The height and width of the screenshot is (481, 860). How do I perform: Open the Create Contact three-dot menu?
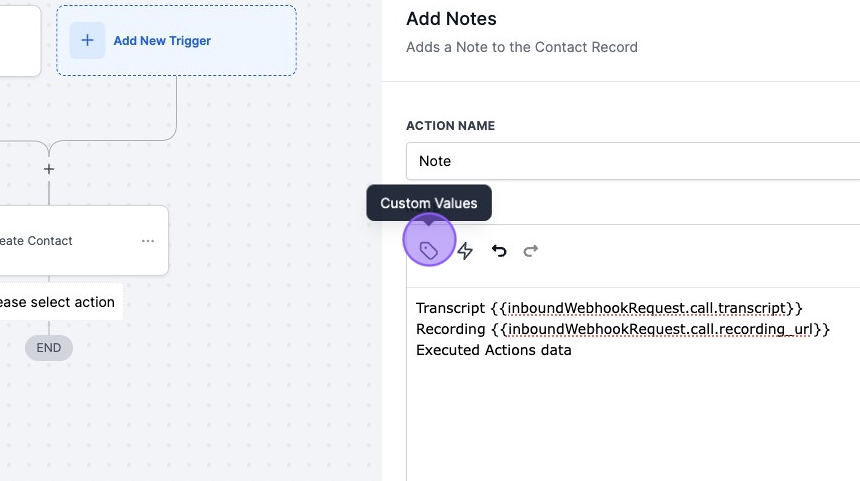[148, 241]
